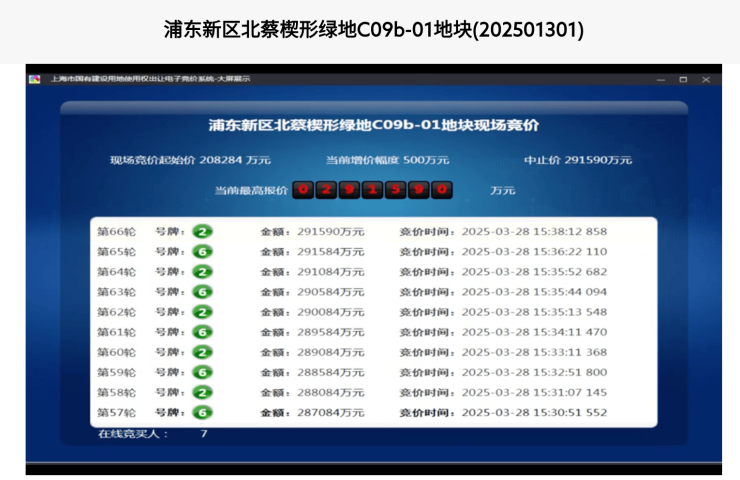Viewport: 740px width, 480px height.
Task: Click the bidder badge in round 57 row
Action: click(202, 412)
